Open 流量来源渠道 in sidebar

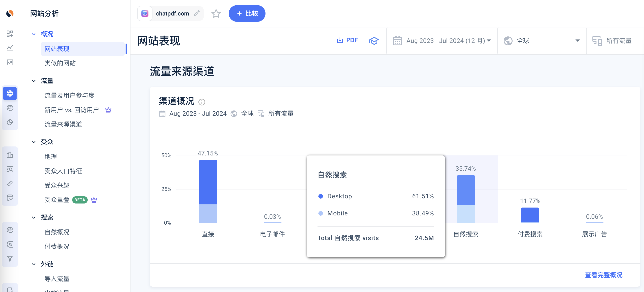[x=63, y=124]
